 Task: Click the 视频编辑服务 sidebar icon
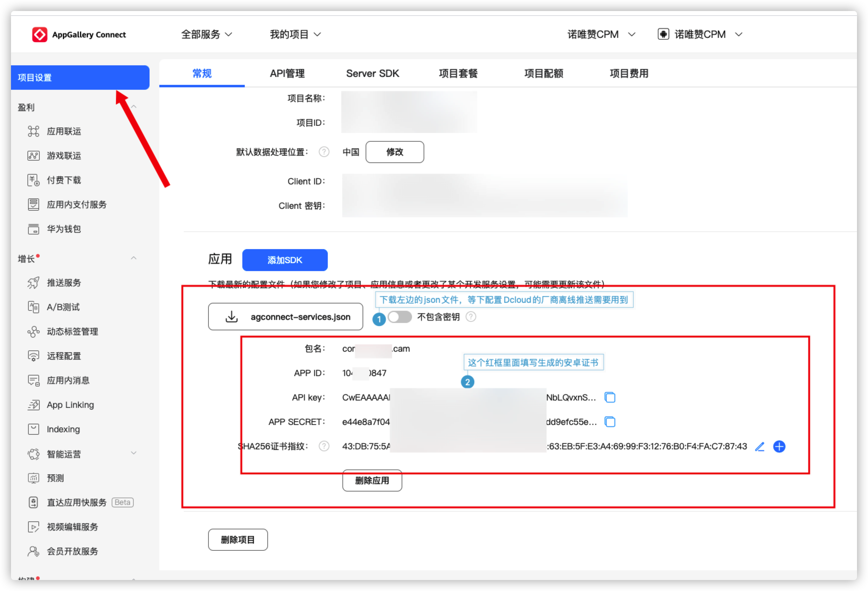point(33,527)
